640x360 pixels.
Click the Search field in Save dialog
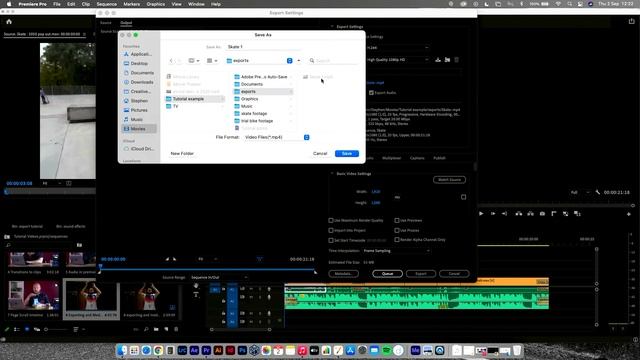pyautogui.click(x=332, y=60)
